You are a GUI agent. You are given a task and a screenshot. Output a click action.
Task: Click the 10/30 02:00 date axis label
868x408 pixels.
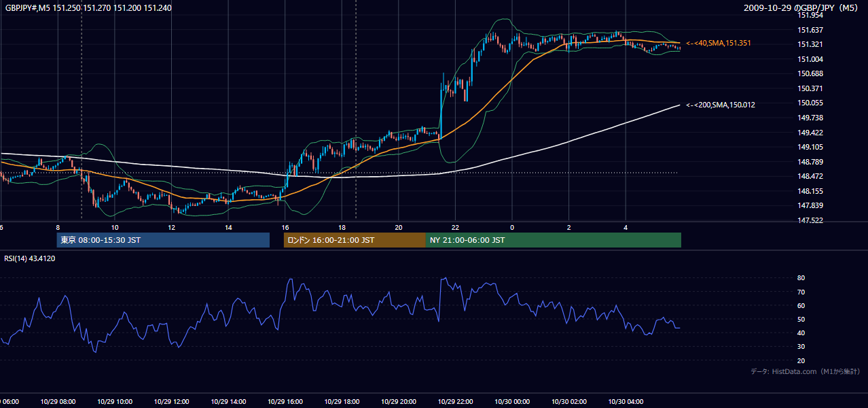(569, 401)
